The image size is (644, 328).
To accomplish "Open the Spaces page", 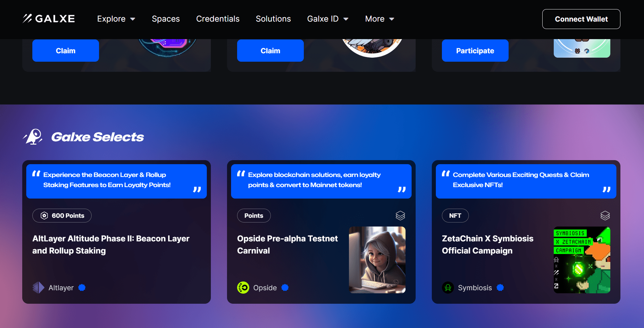I will (x=166, y=19).
